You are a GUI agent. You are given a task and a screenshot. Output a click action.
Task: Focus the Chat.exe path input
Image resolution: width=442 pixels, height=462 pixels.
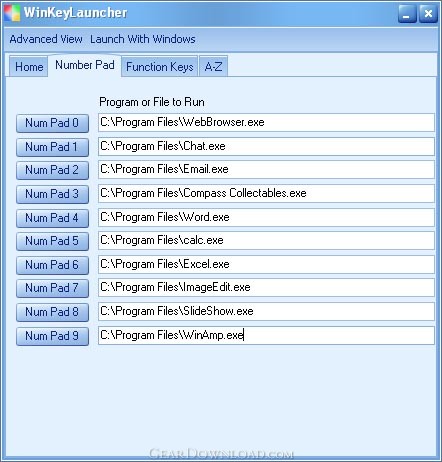coord(266,146)
